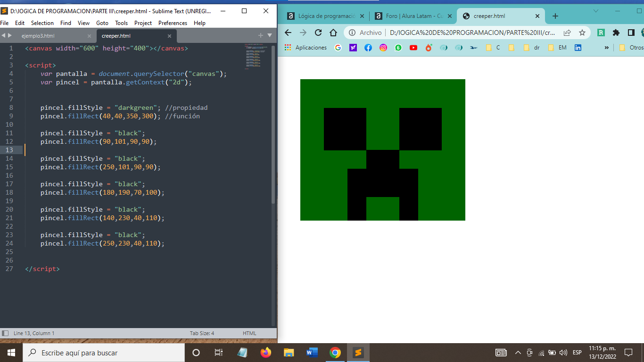
Task: Open a new Chrome tab
Action: point(555,16)
